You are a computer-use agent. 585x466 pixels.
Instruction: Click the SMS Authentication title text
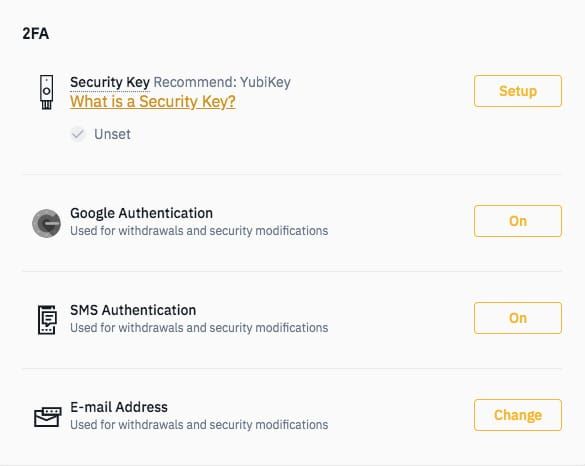(133, 310)
